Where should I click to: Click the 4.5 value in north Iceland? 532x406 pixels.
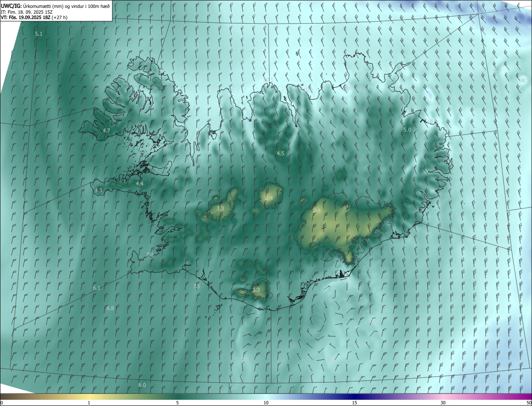(281, 153)
